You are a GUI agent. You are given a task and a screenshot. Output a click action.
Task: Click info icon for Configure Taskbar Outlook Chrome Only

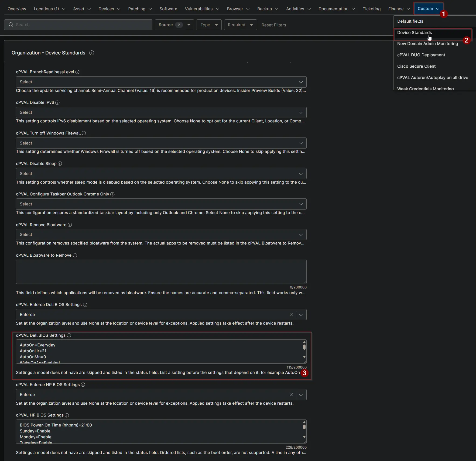(112, 194)
